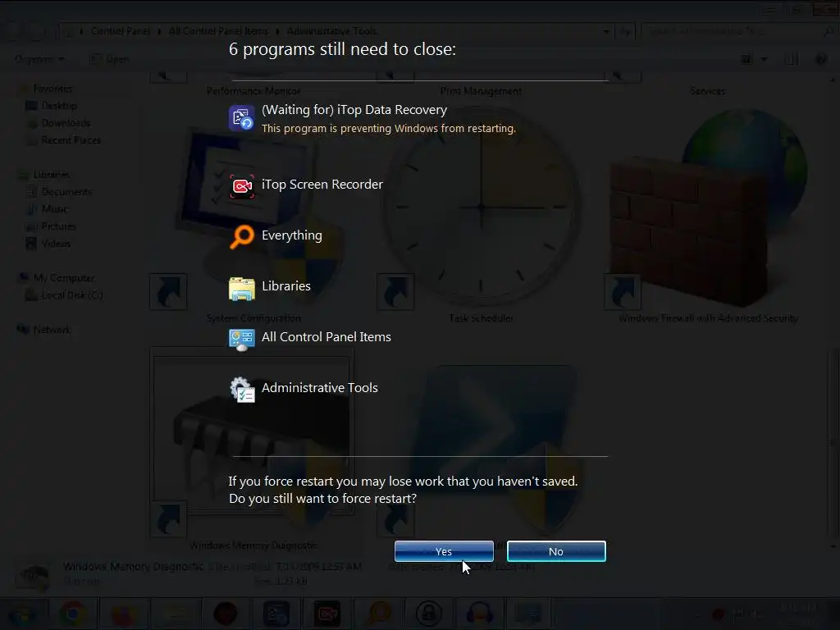
Task: Click the Administrative Tools gear icon in list
Action: coord(242,390)
